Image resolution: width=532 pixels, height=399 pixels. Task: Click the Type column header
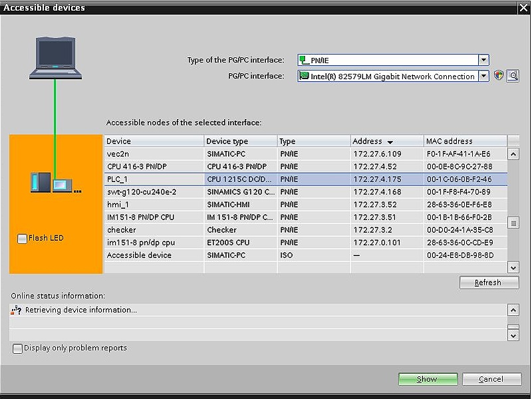[314, 141]
